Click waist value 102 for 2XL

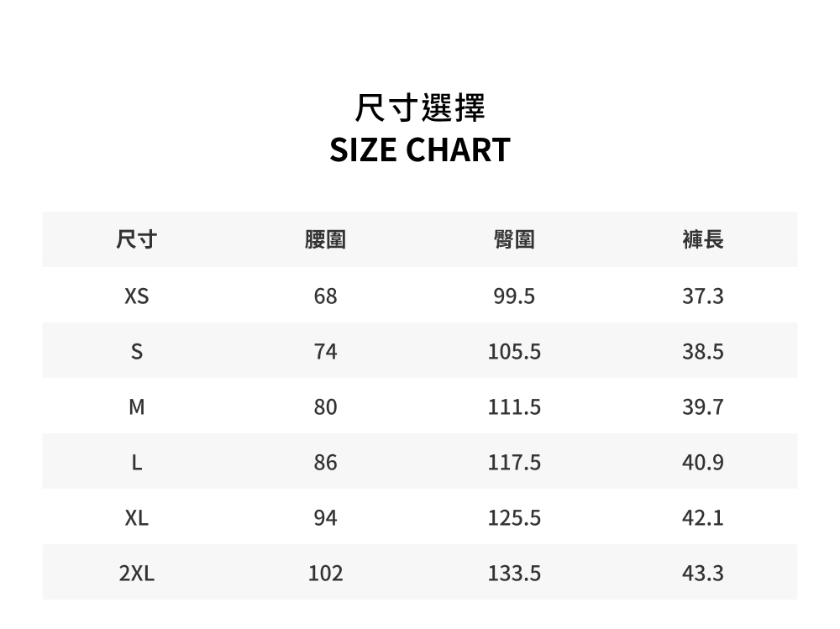point(325,574)
